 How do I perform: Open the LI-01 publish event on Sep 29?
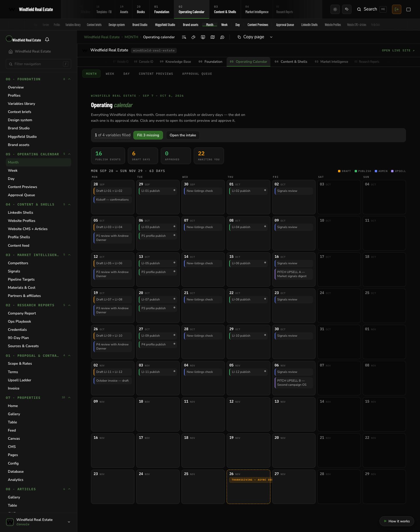pyautogui.click(x=158, y=191)
